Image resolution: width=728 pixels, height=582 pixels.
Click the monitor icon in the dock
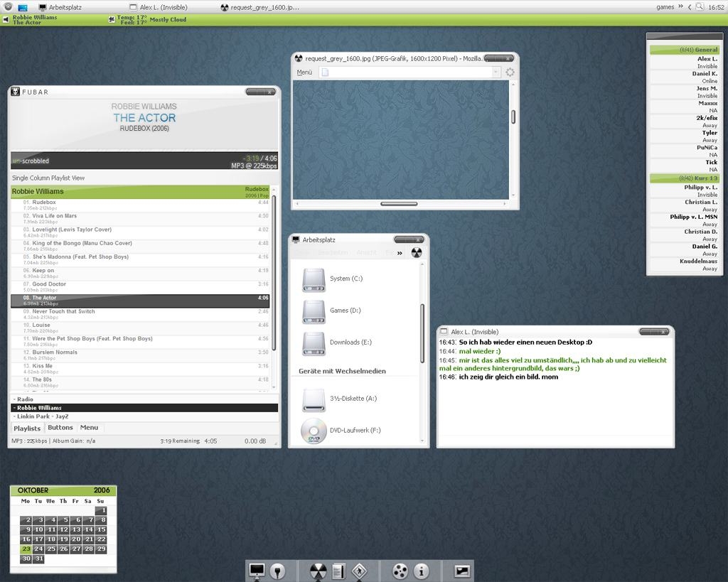(257, 571)
